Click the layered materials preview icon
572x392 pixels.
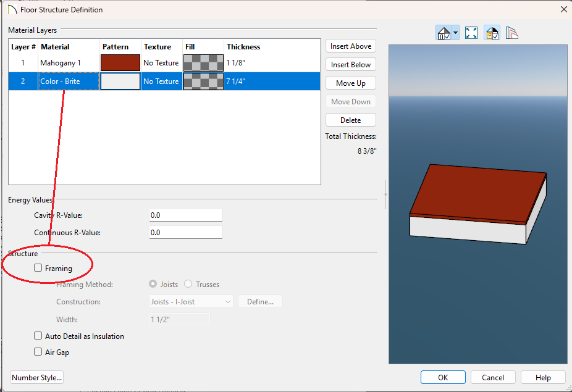pyautogui.click(x=511, y=33)
